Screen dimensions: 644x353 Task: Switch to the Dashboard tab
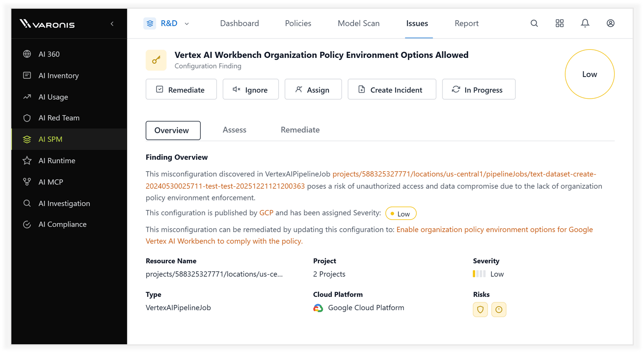239,23
